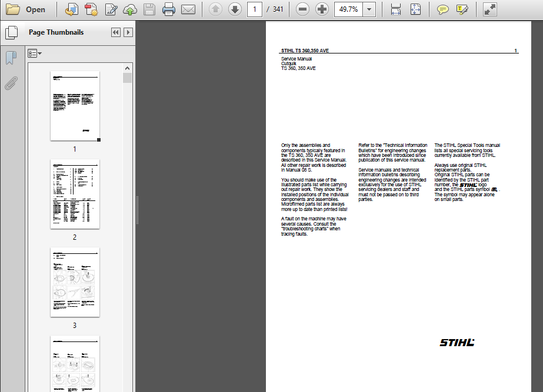
Task: Select the fourth page thumbnail
Action: pyautogui.click(x=75, y=363)
